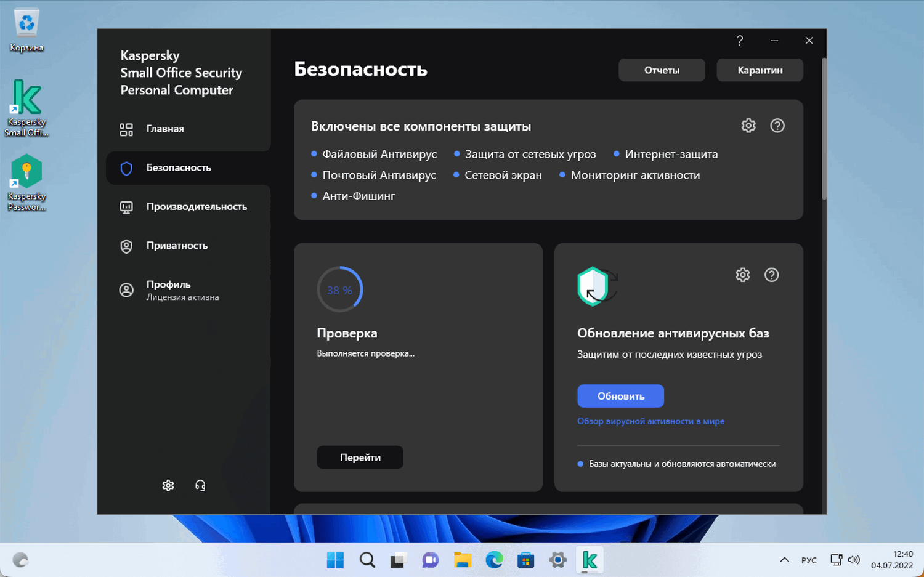
Task: Open the Обзор вирусной активности в мире link
Action: [x=650, y=421]
